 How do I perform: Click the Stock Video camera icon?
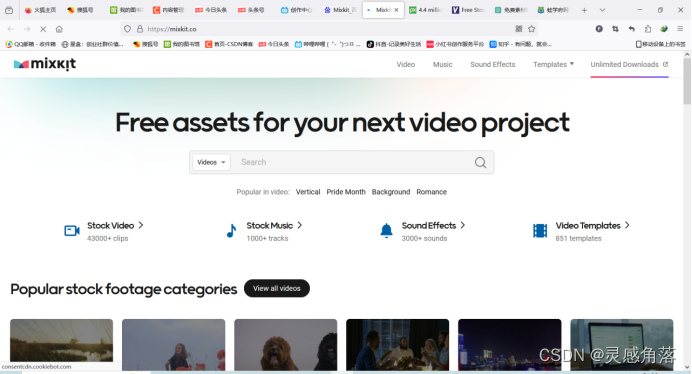tap(72, 230)
